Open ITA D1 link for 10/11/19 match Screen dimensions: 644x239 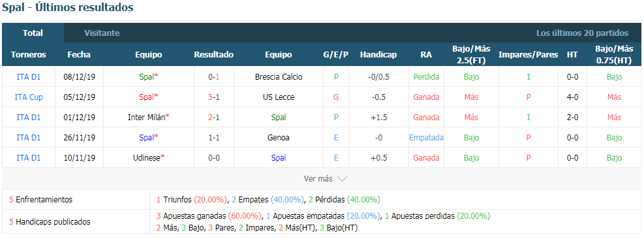(29, 157)
